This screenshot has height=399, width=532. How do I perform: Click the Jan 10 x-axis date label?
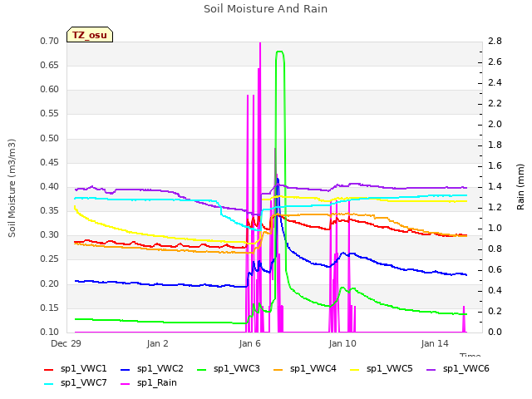(x=342, y=343)
